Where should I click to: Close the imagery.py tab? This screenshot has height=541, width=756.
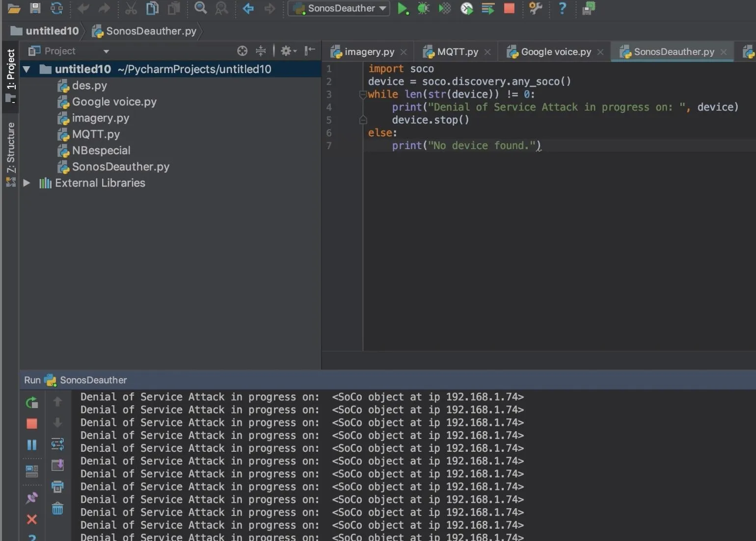(x=404, y=52)
